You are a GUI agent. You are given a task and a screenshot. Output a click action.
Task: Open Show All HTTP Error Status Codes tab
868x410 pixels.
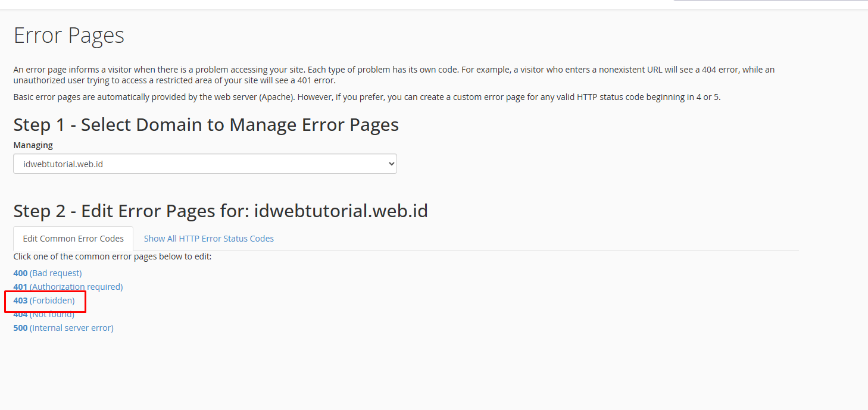[209, 239]
